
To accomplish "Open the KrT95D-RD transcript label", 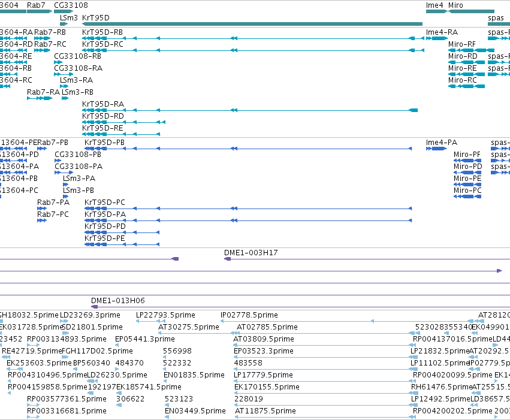I will pyautogui.click(x=103, y=116).
